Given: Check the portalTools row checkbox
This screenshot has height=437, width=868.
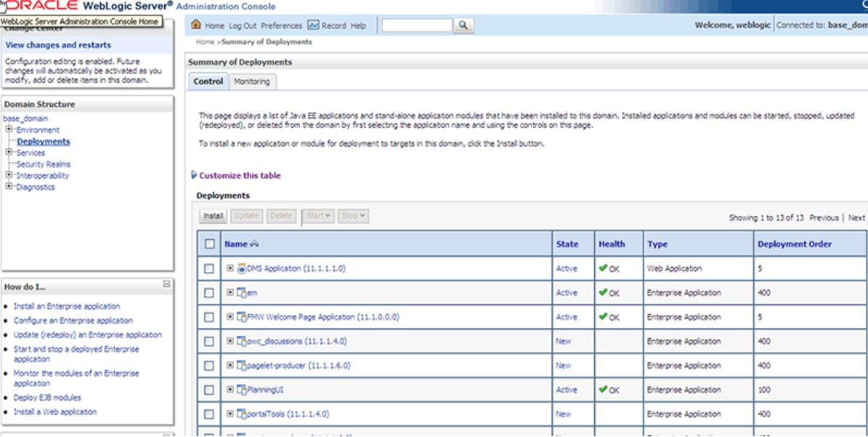Looking at the screenshot, I should tap(208, 414).
